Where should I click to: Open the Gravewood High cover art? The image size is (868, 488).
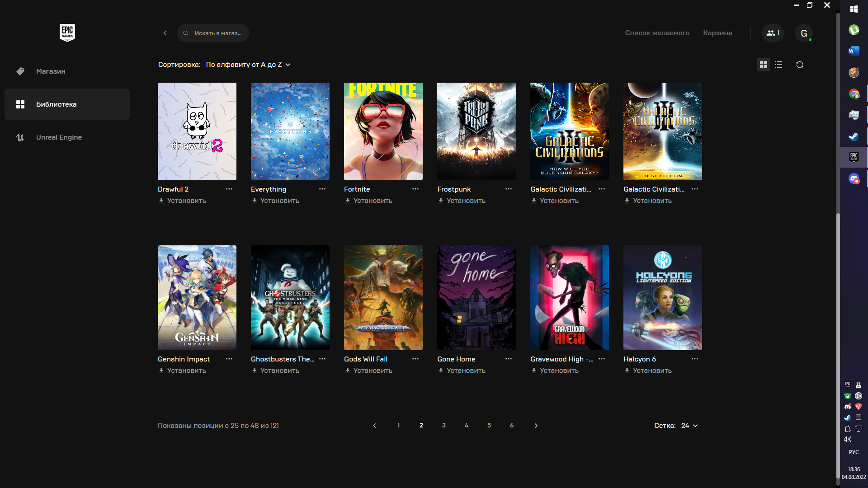[570, 298]
